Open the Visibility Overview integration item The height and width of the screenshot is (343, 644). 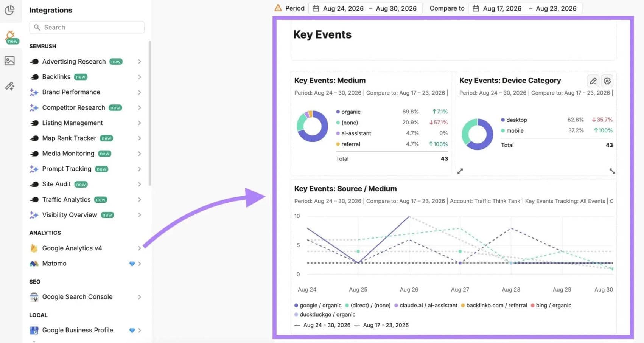(86, 215)
